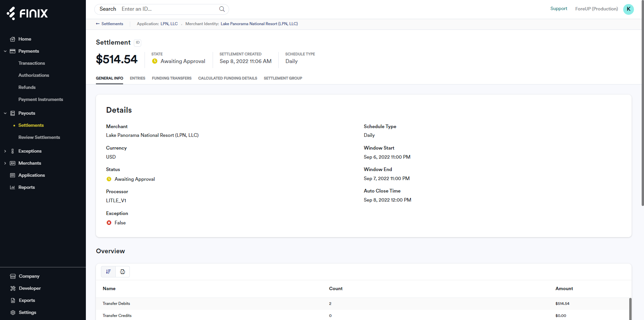Click the $514.54 settlement total heading

pos(116,59)
